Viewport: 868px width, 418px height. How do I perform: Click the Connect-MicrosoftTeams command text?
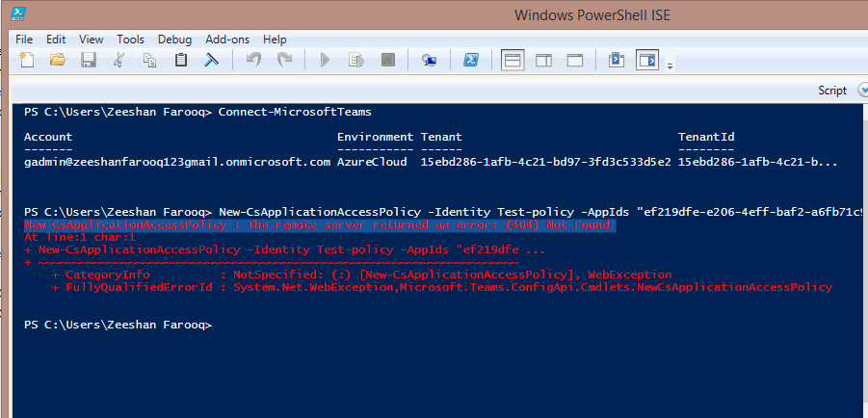click(x=295, y=113)
